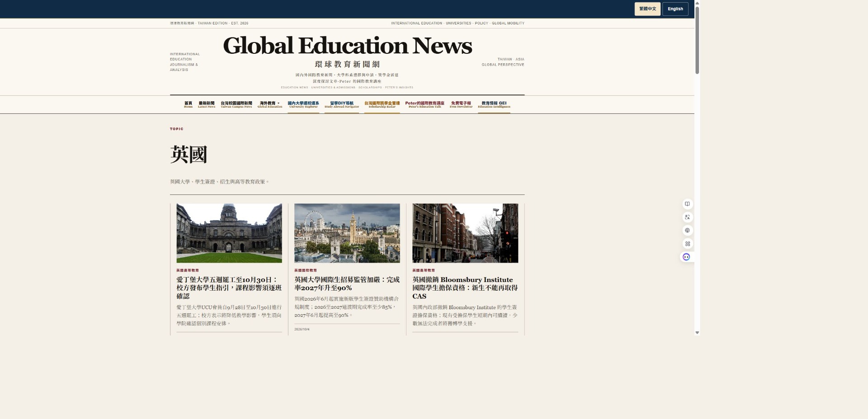The image size is (868, 419).
Task: Open 免費電子報 Free Newsletter
Action: [461, 104]
